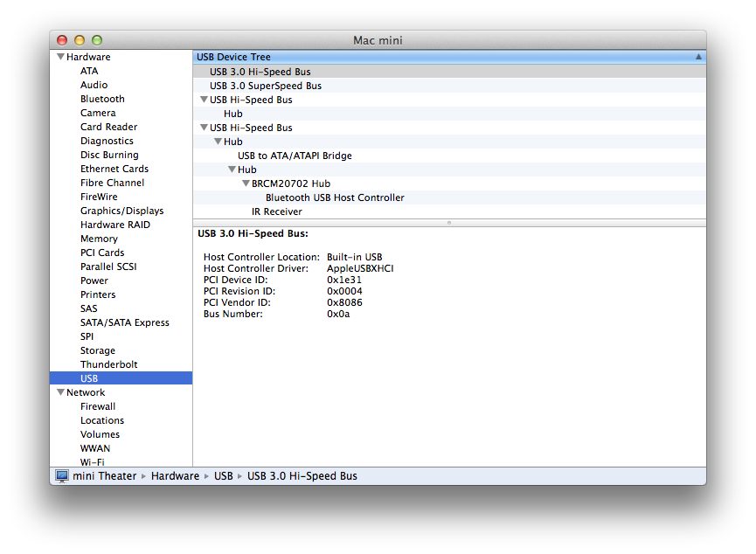Click the Built-in USB location value
Viewport: 756px width, 554px height.
pyautogui.click(x=354, y=257)
